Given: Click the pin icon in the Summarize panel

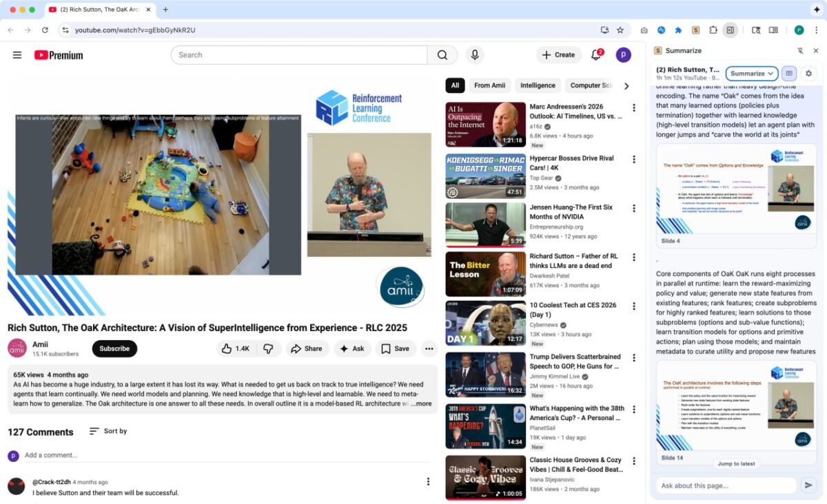Looking at the screenshot, I should pos(800,50).
